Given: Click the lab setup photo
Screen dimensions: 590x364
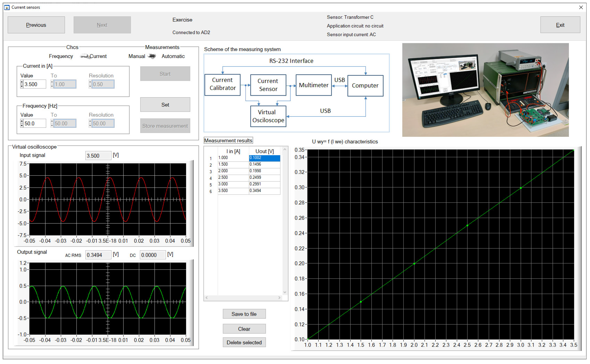Looking at the screenshot, I should [x=486, y=90].
